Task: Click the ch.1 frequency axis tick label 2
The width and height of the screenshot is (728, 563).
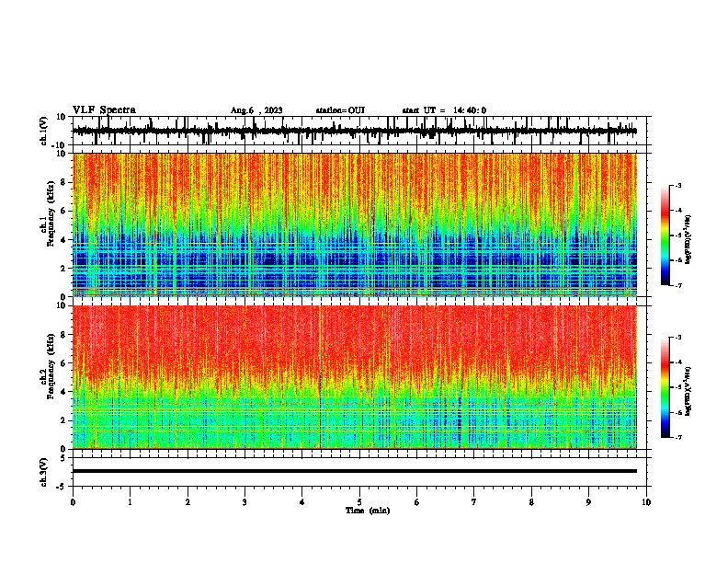Action: pos(64,268)
